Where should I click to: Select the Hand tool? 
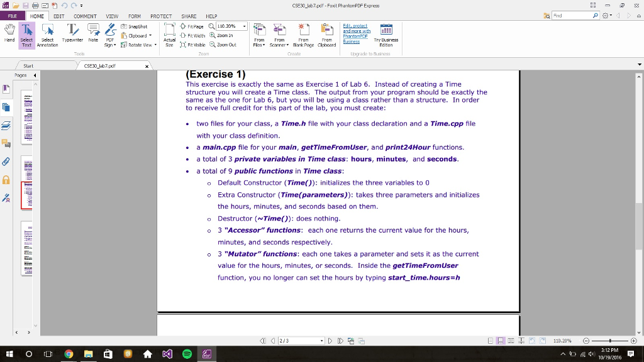click(x=9, y=34)
